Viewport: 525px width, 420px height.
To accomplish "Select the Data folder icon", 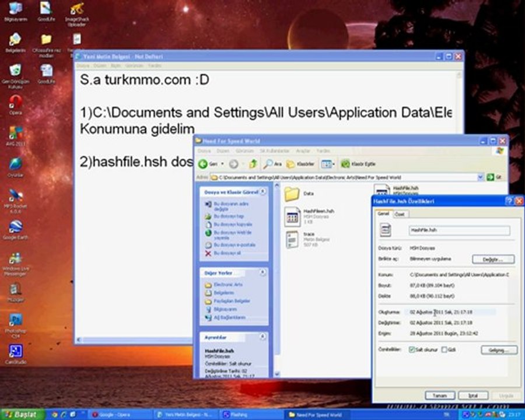I will 292,194.
